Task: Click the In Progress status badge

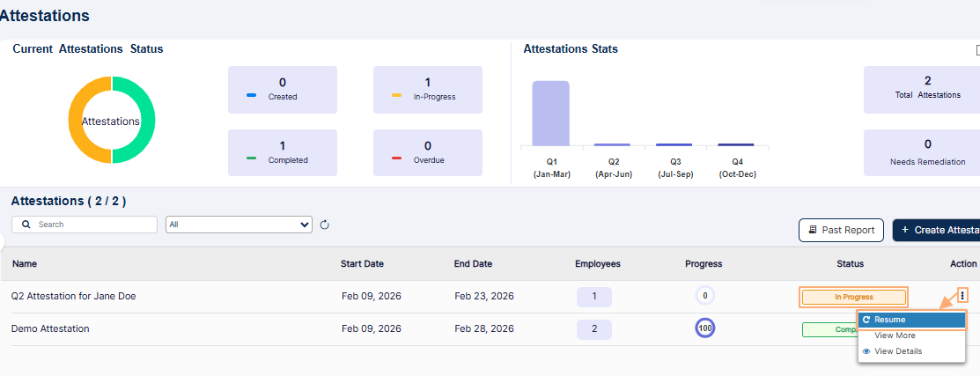Action: tap(853, 297)
